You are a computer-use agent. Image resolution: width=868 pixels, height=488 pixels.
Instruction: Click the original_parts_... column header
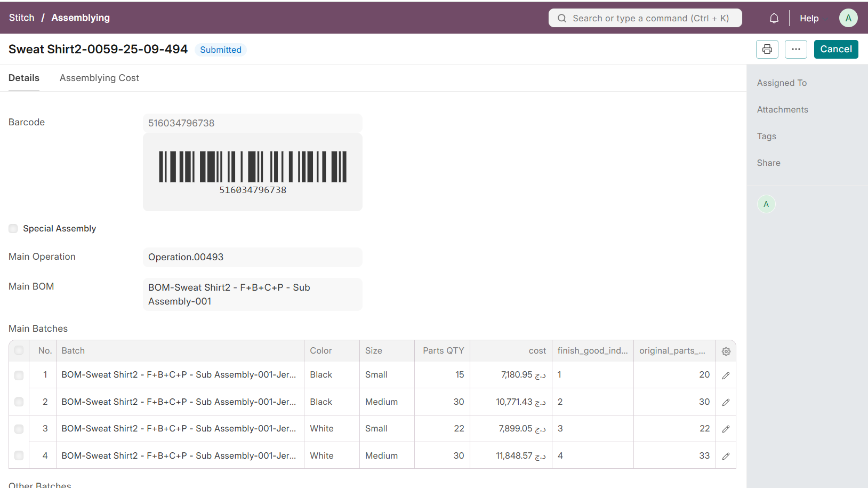point(674,351)
